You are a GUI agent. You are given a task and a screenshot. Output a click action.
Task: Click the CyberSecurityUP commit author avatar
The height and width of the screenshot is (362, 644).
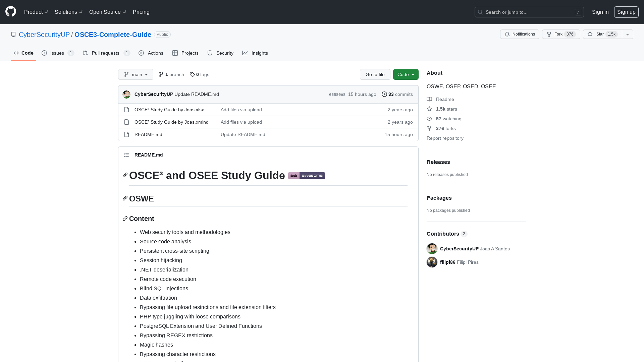coord(126,95)
